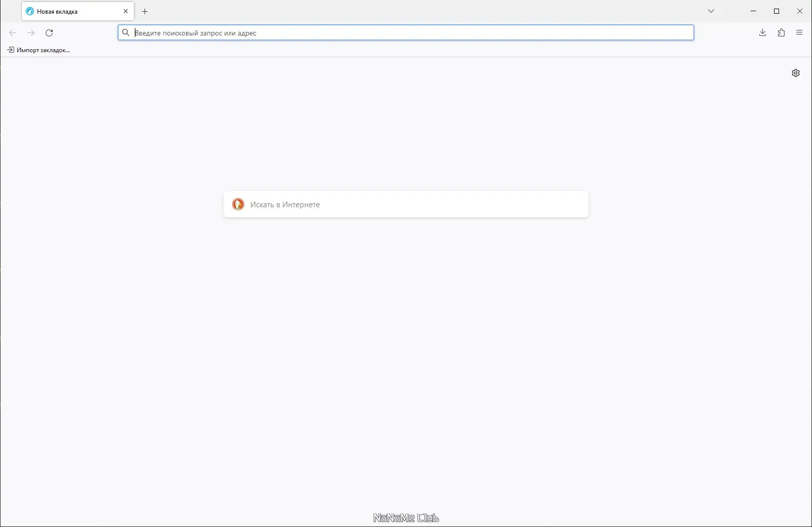
Task: Expand the list of all tabs
Action: point(711,11)
